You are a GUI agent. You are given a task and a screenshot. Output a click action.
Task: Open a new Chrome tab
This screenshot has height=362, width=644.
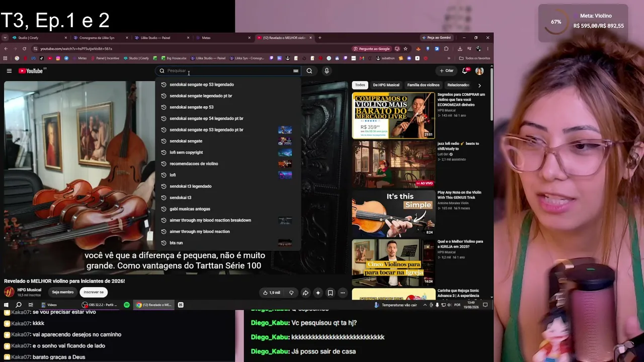coord(319,38)
